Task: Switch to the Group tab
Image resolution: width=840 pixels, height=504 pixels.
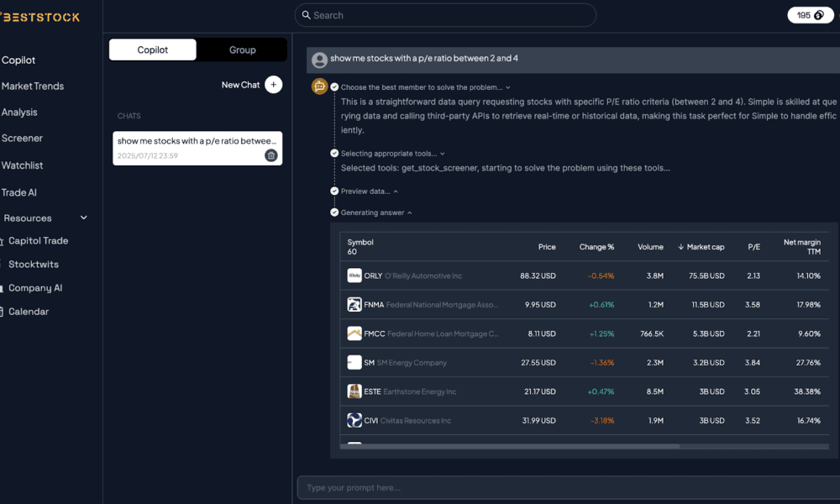Action: pyautogui.click(x=242, y=50)
